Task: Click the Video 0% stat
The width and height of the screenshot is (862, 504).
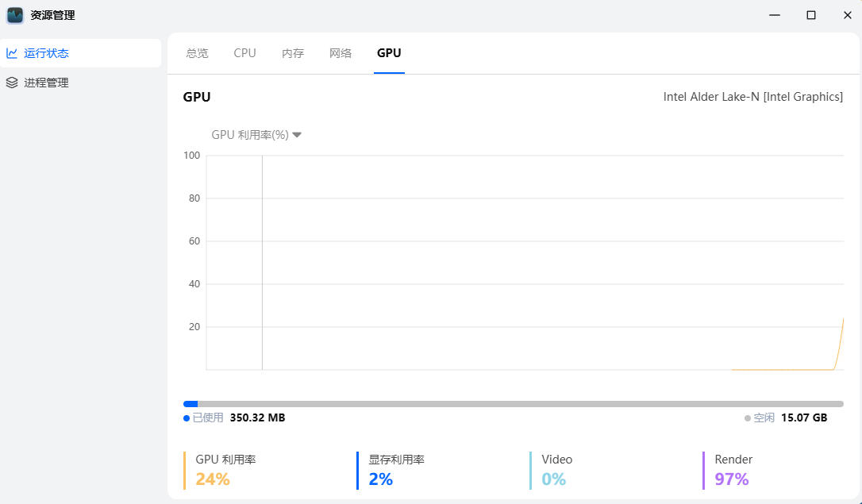Action: [x=556, y=470]
